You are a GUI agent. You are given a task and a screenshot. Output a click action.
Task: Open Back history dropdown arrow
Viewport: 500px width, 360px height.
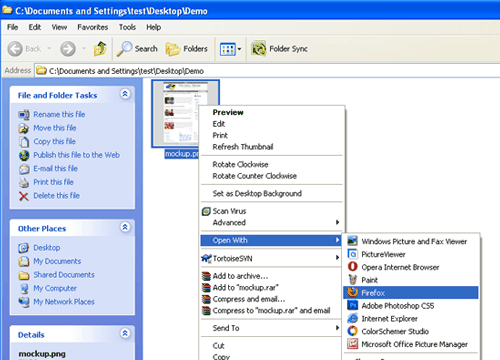coord(49,48)
